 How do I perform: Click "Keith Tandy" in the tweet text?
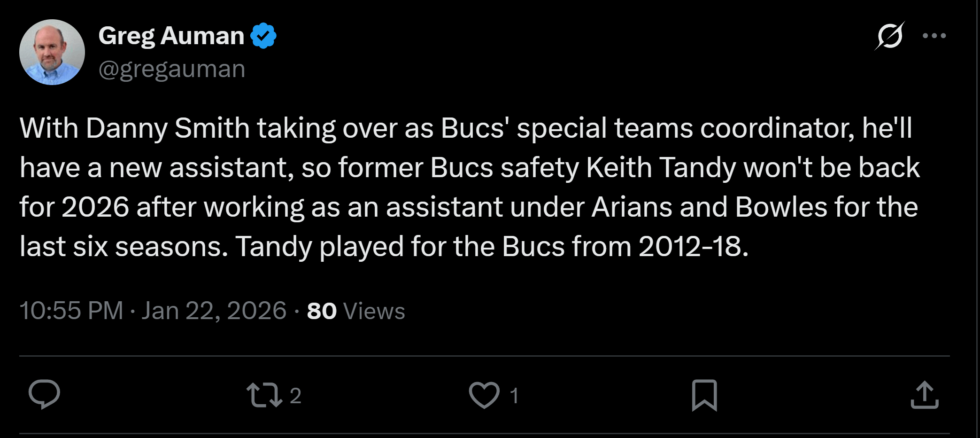pos(661,167)
